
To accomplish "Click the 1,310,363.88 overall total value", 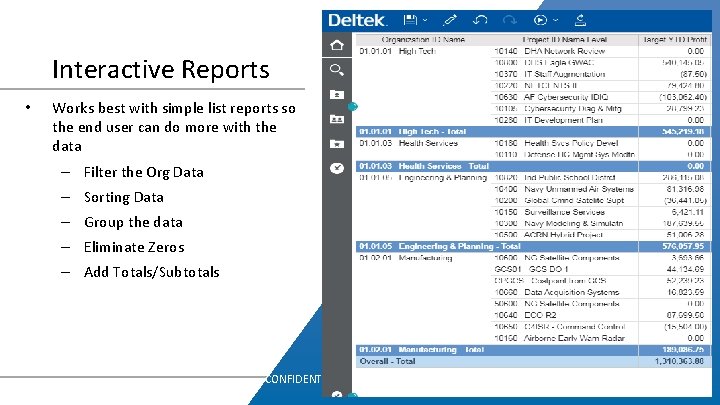I will [x=679, y=361].
